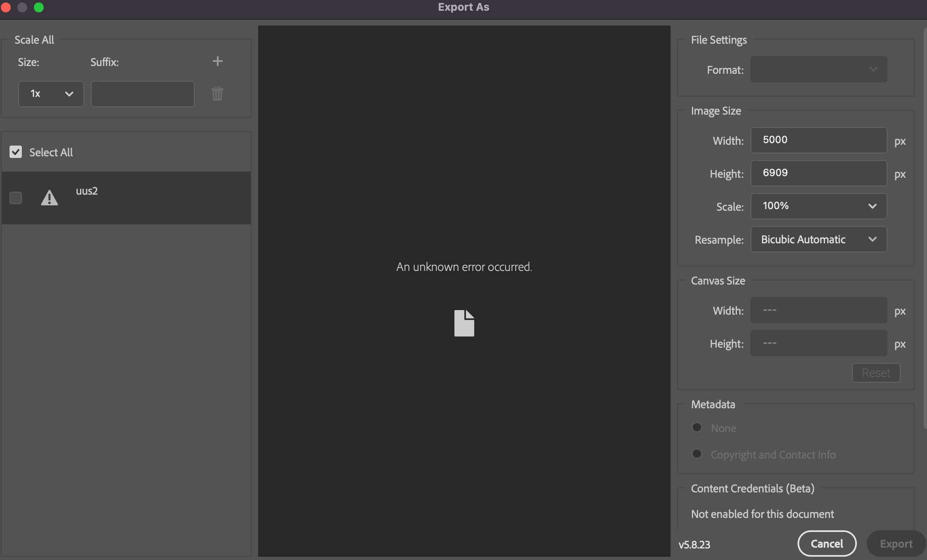This screenshot has width=927, height=560.
Task: Click the document icon in the preview area
Action: coord(464,323)
